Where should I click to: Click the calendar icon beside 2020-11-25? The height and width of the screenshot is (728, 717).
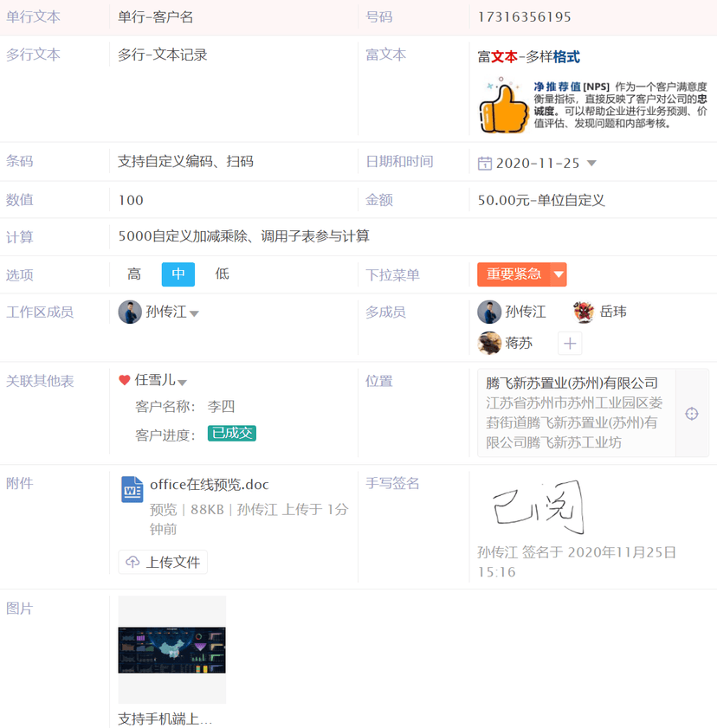tap(485, 164)
